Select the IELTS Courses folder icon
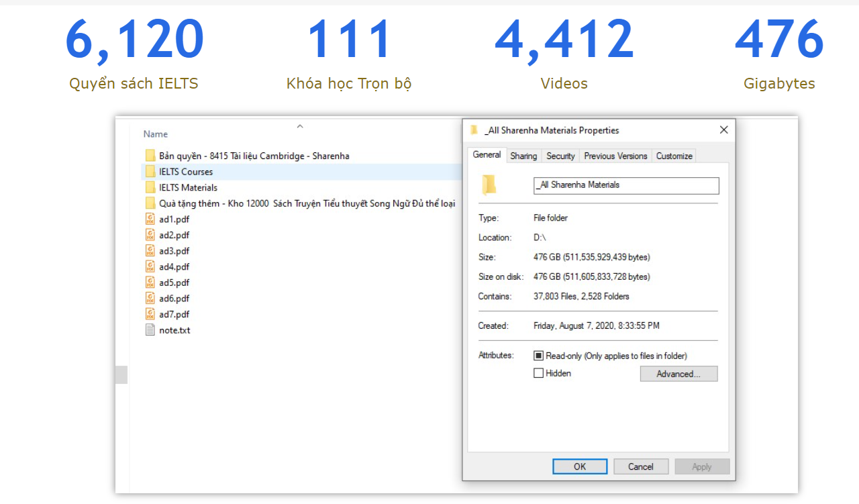This screenshot has height=504, width=859. pos(150,172)
